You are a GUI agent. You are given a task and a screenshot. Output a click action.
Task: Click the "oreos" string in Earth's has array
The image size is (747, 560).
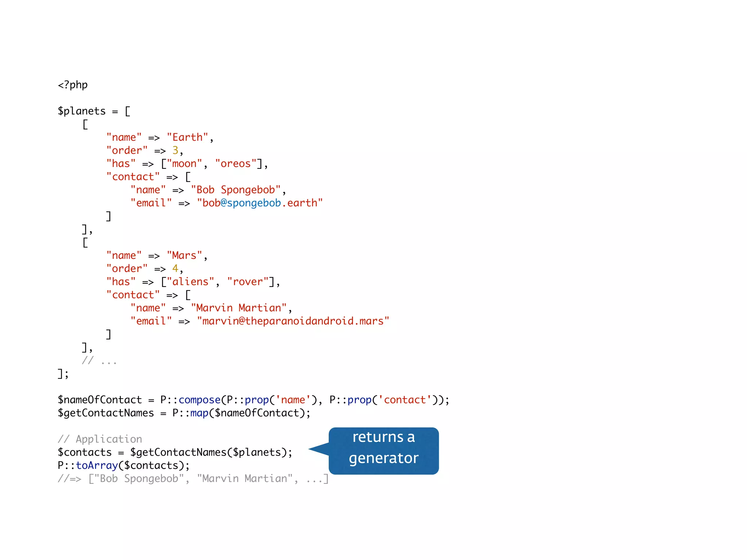(x=236, y=164)
